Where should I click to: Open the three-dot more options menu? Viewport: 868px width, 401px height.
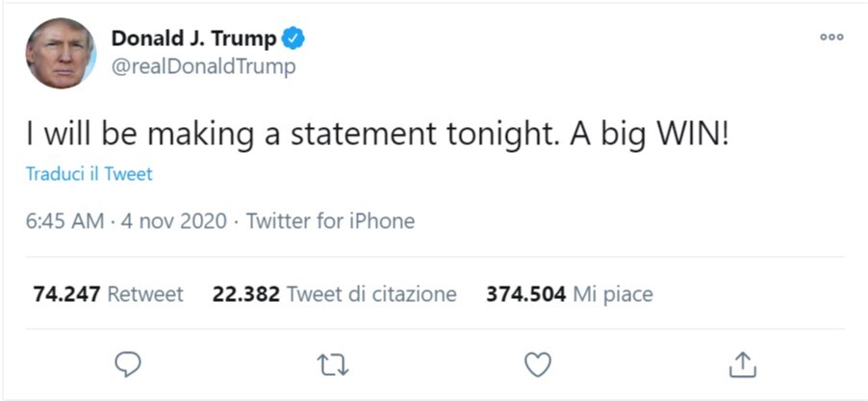pos(831,38)
